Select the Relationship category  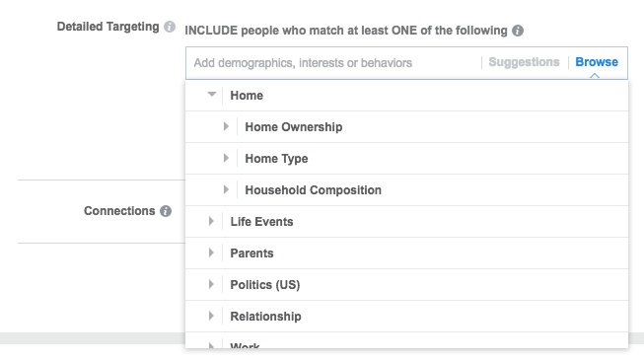(x=406, y=317)
